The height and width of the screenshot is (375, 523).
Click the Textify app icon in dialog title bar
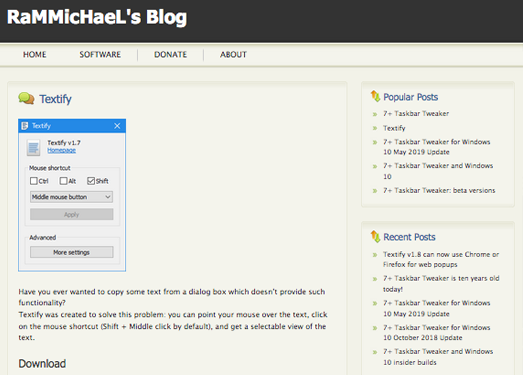pos(24,126)
